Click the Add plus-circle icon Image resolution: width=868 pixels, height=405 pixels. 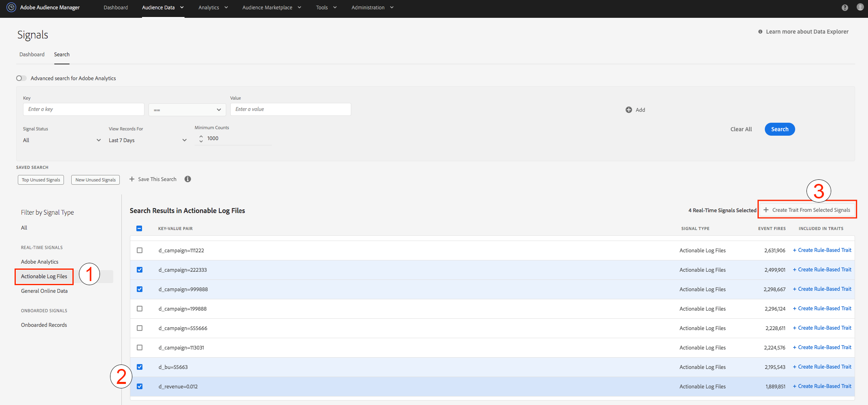[629, 110]
